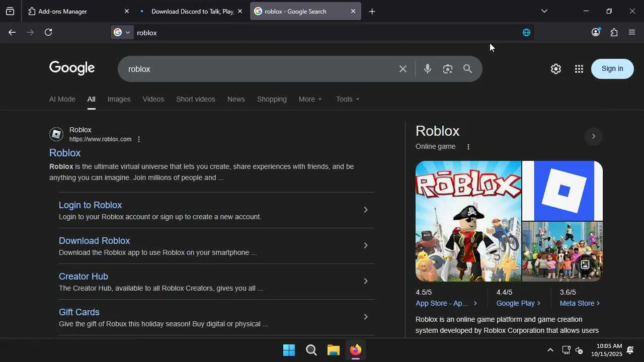Image resolution: width=644 pixels, height=362 pixels.
Task: Expand the More search filters dropdown
Action: click(x=310, y=99)
